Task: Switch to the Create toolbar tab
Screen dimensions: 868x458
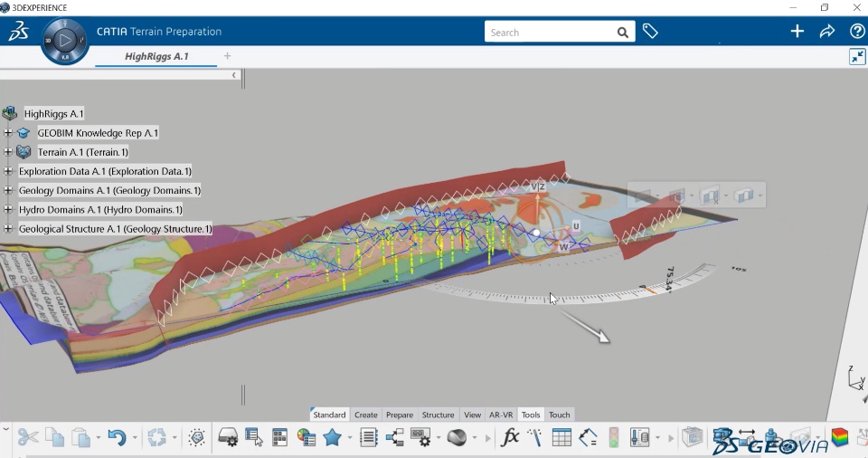Action: point(366,415)
